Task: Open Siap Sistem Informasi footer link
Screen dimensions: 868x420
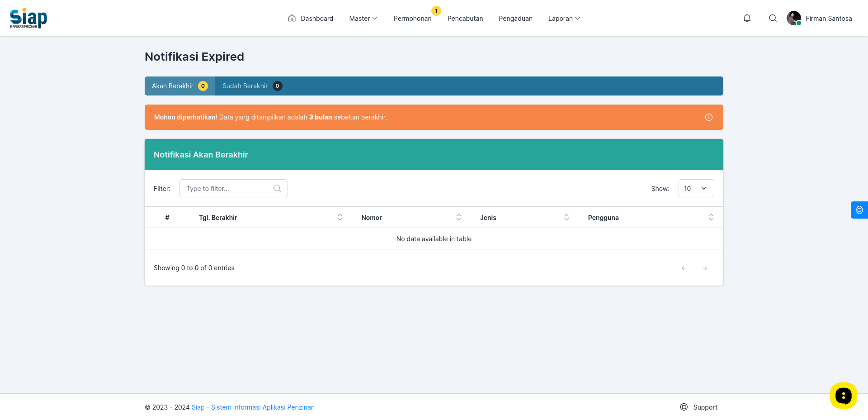Action: coord(253,407)
